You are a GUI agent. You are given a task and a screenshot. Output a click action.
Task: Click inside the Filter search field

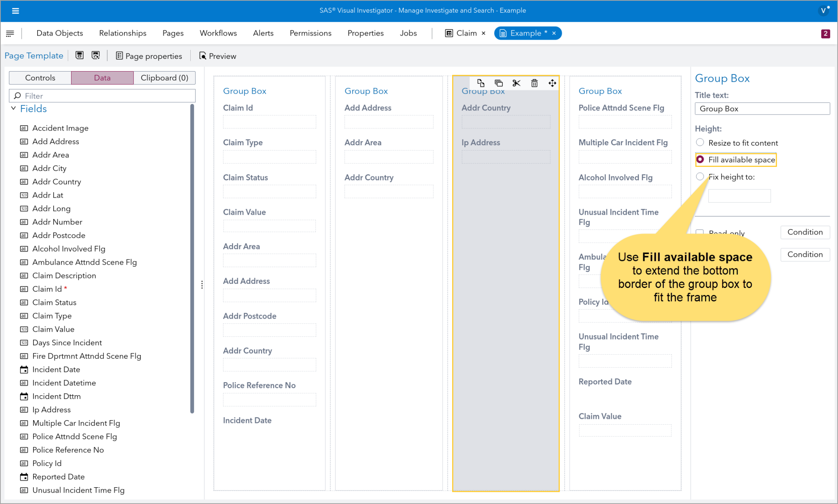coord(102,96)
